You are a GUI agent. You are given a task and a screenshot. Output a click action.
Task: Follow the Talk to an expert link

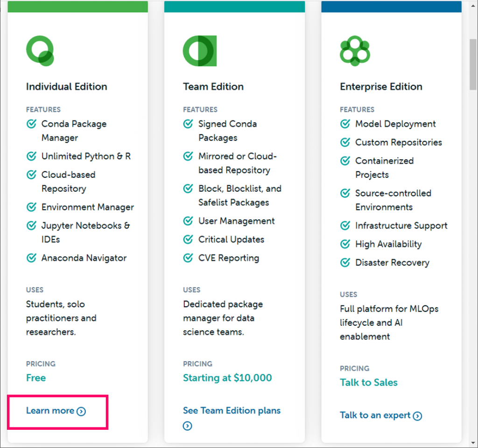click(375, 415)
